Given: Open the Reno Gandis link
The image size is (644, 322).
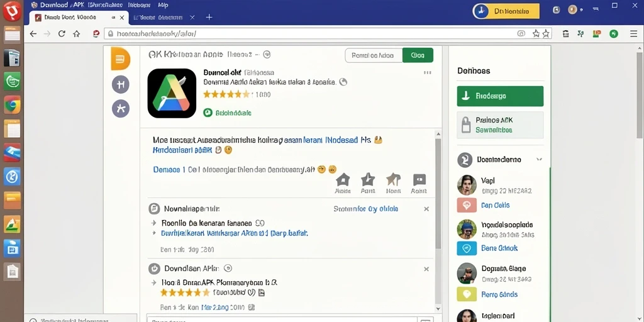Looking at the screenshot, I should [x=499, y=294].
